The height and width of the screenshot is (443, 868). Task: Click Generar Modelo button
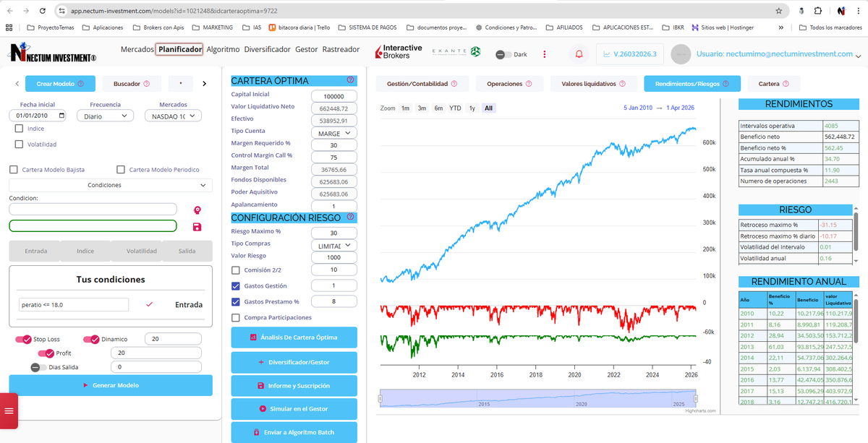111,385
